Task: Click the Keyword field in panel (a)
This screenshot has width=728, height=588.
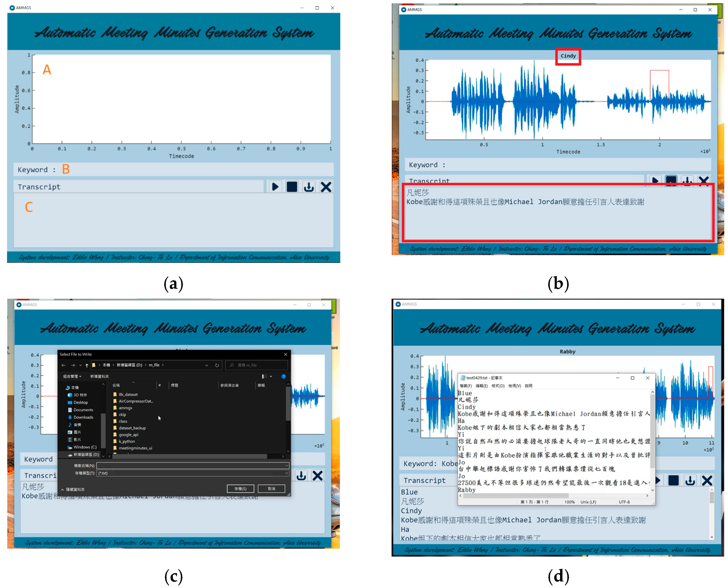Action: click(190, 169)
